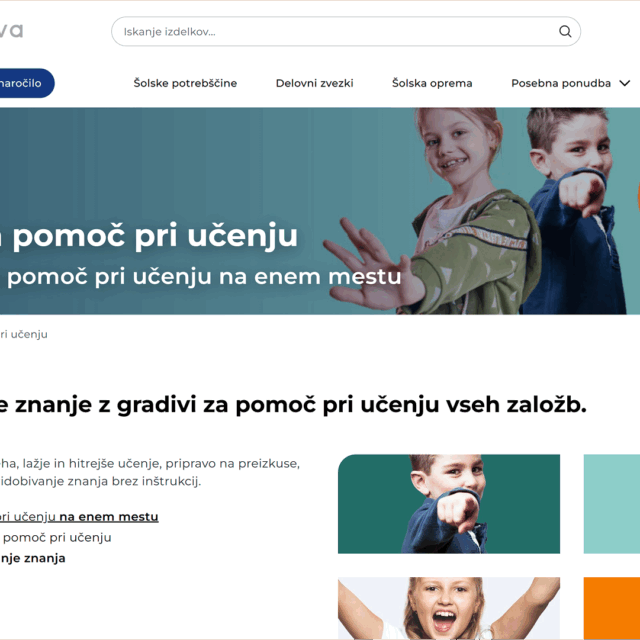This screenshot has width=640, height=640.
Task: Click the Posebna ponudba chevron arrow
Action: pos(624,83)
